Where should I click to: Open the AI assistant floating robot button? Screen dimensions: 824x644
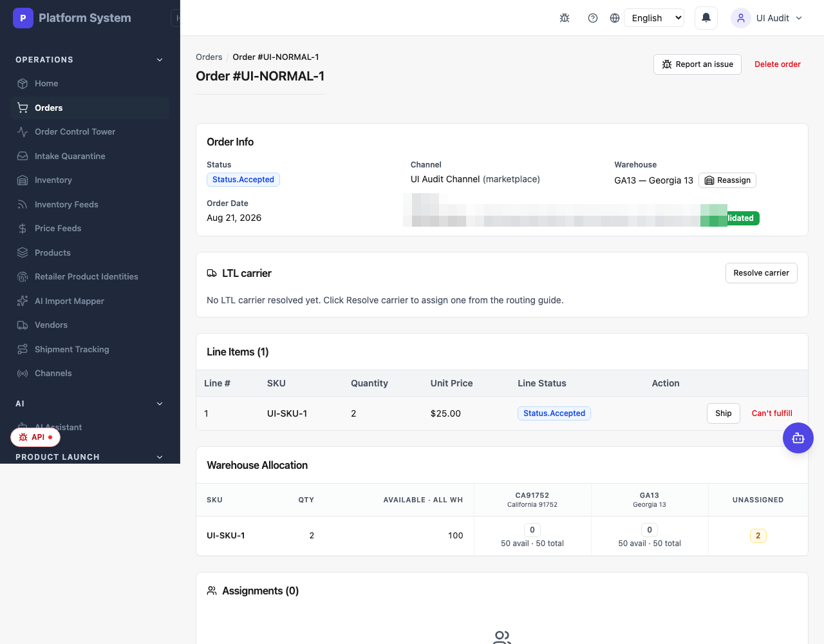pyautogui.click(x=798, y=438)
